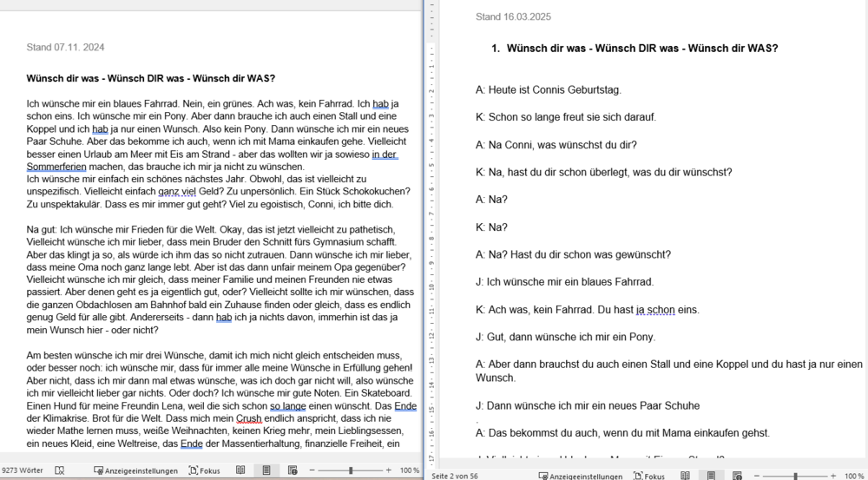Open Anzeigeeinstellungen in right document window
This screenshot has height=480, width=868.
[x=580, y=476]
